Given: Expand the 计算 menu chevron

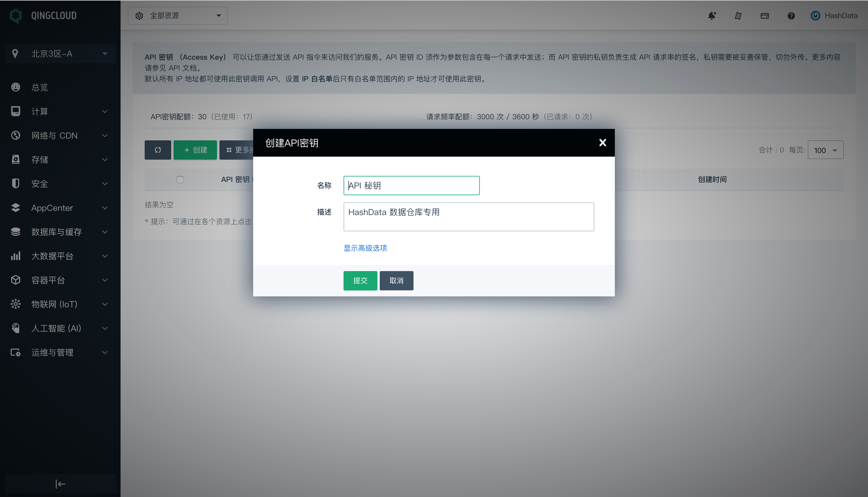Looking at the screenshot, I should click(x=105, y=111).
